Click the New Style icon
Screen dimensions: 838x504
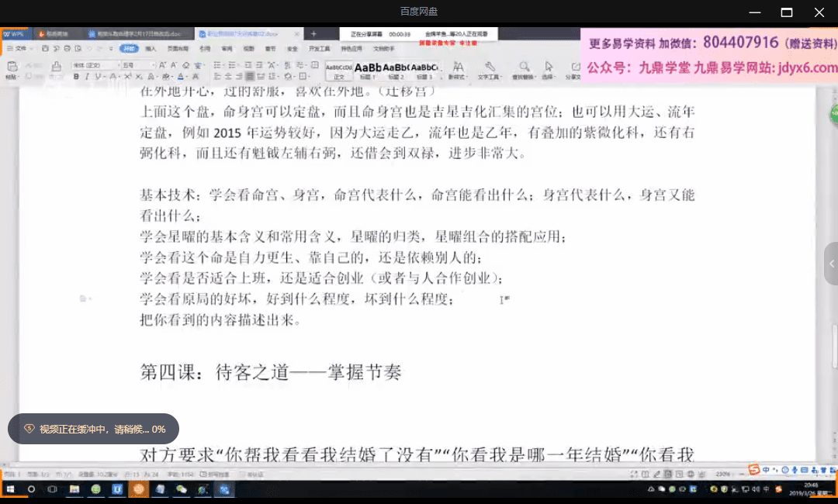coord(458,67)
